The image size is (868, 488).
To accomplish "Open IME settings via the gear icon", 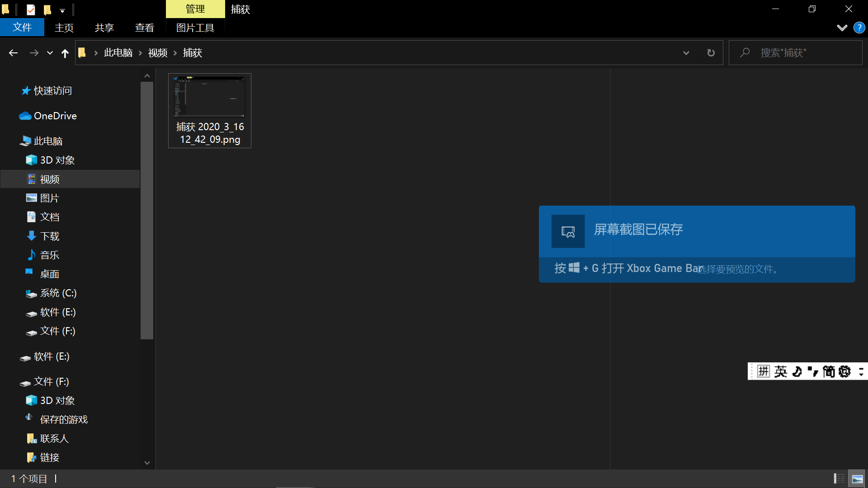I will (x=845, y=371).
